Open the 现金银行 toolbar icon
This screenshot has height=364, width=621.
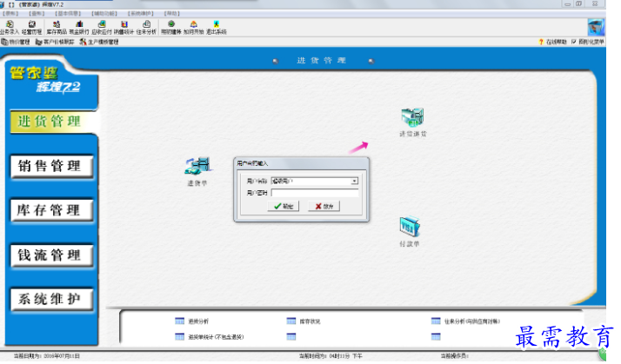pos(79,27)
